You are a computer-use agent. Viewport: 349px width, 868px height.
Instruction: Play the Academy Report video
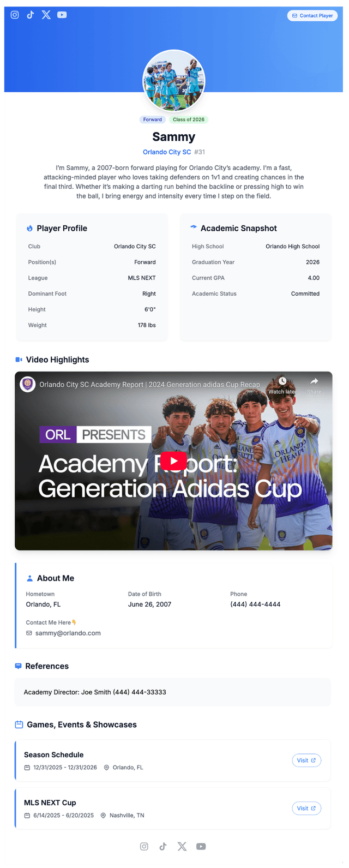[173, 461]
